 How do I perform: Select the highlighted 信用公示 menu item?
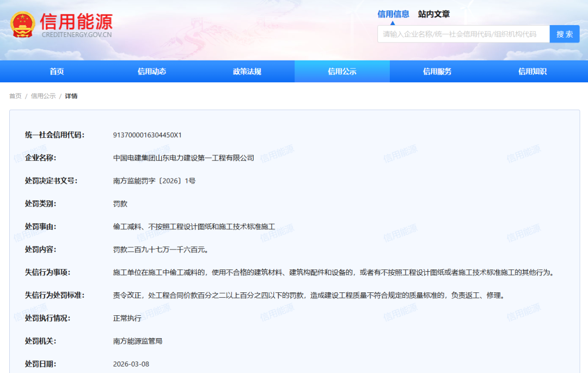click(x=341, y=71)
